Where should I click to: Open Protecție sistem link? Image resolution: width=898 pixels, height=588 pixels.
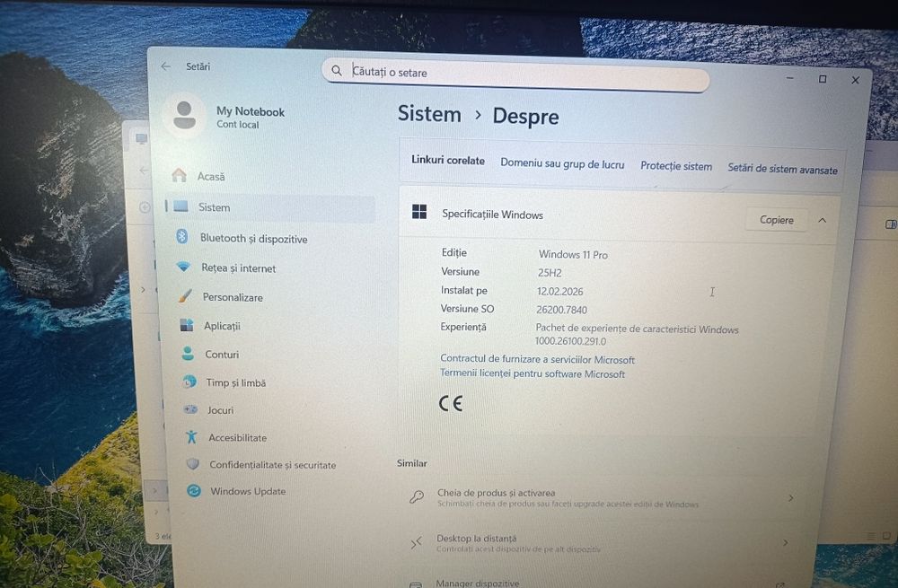(676, 166)
